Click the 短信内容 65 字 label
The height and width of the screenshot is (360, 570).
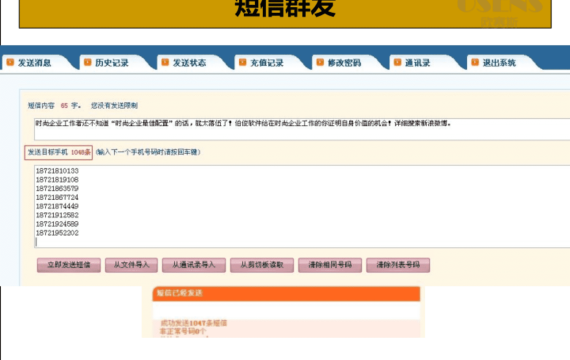click(x=54, y=106)
